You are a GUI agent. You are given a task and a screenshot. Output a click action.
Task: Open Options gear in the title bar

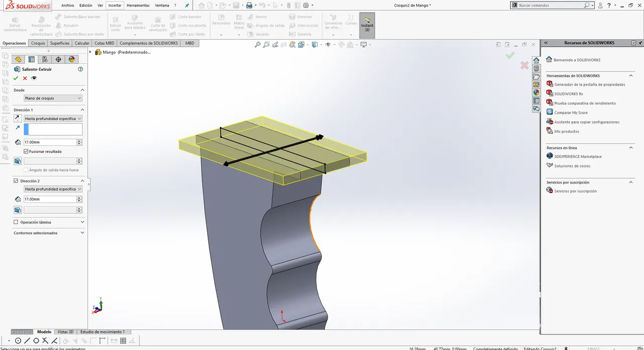coord(306,6)
